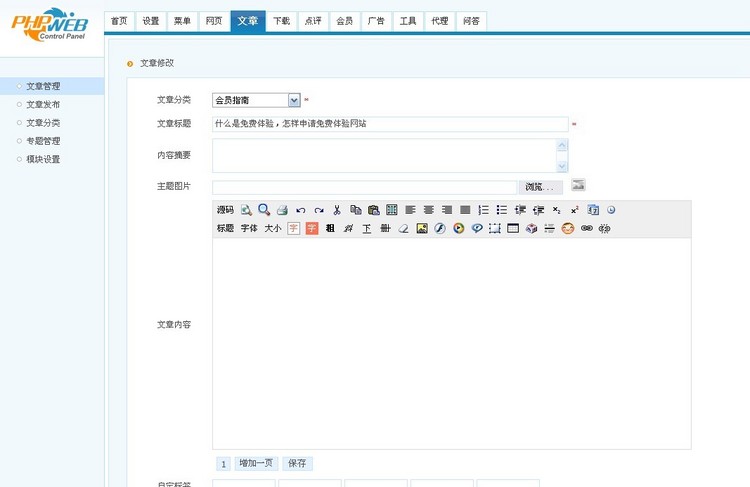The width and height of the screenshot is (750, 487).
Task: Toggle italic formatting
Action: tap(348, 228)
